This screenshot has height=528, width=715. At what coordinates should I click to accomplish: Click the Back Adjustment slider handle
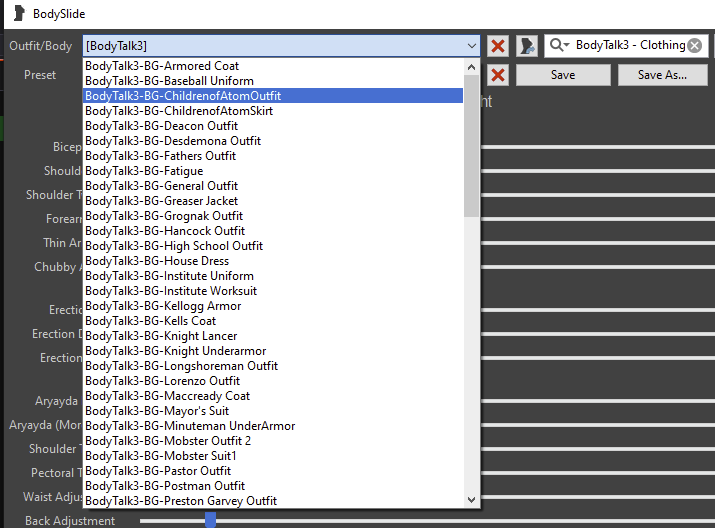point(210,520)
